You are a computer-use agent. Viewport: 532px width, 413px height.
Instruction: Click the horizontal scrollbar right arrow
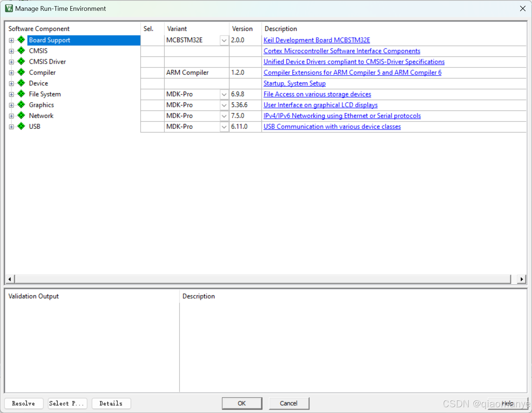tap(522, 279)
